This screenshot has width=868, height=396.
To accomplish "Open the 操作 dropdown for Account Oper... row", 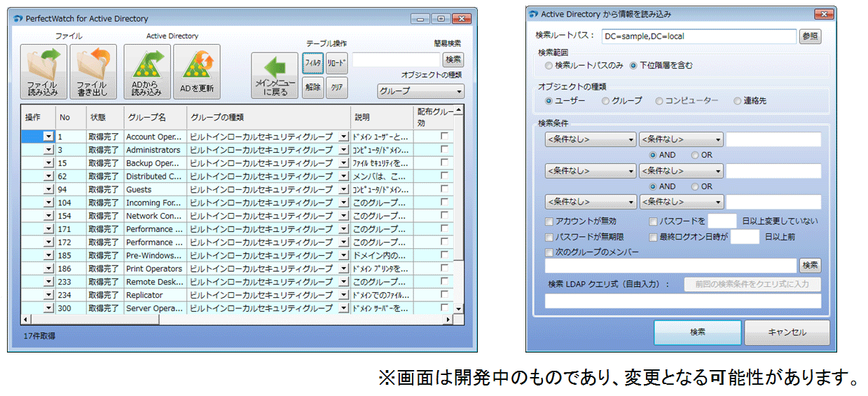I will 48,137.
